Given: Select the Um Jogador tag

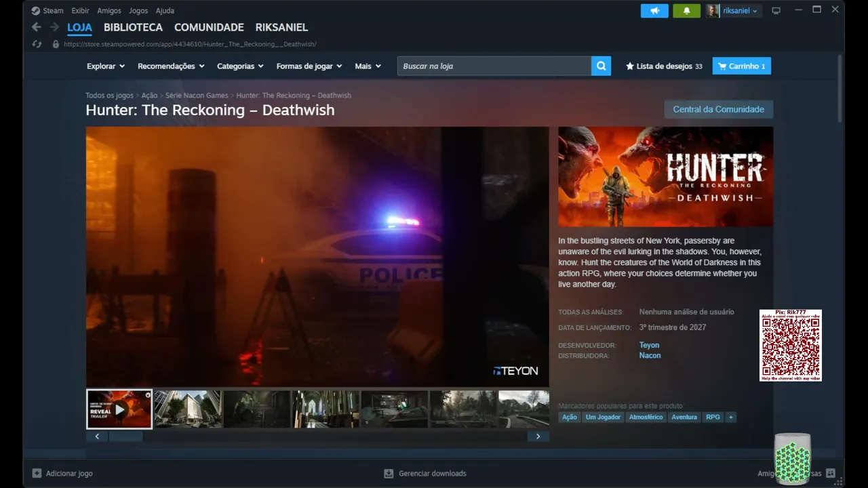Looking at the screenshot, I should click(603, 417).
